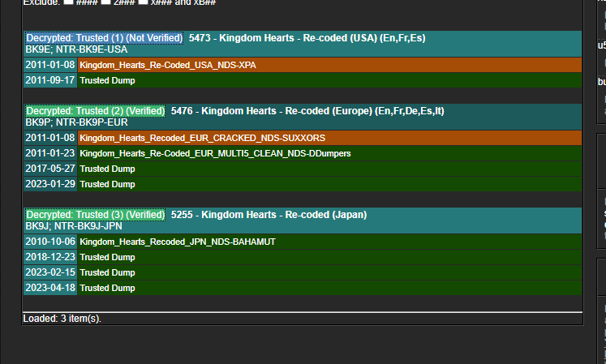This screenshot has width=606, height=364.
Task: Open the 5476 Kingdom Hearts Re-coded (Europe) entry
Action: coord(307,111)
